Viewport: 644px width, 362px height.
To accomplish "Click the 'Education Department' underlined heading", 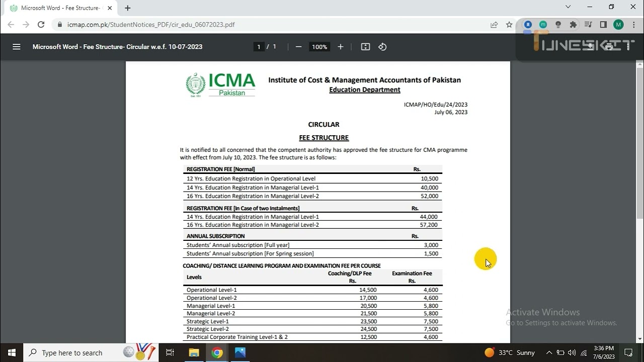I will pos(365,90).
